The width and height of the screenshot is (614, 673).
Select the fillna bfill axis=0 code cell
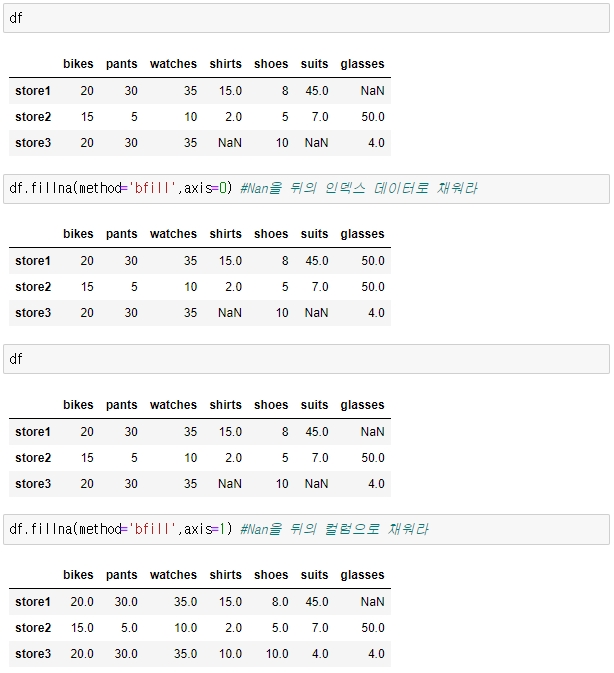[x=306, y=189]
